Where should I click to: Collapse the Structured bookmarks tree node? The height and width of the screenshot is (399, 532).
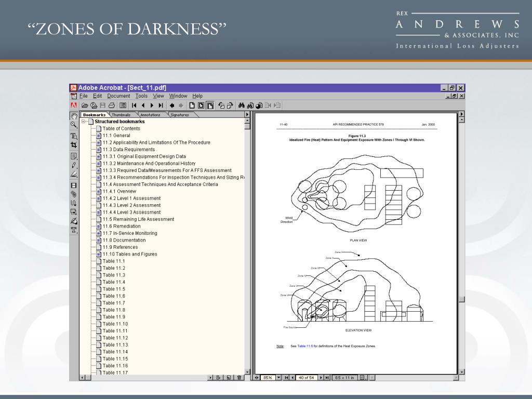(84, 122)
